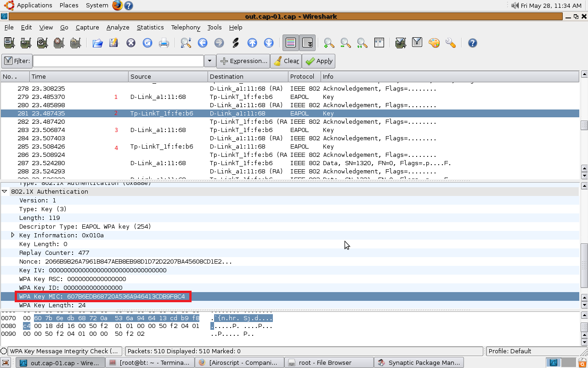This screenshot has width=588, height=368.
Task: Sort by the Time column header
Action: 79,76
